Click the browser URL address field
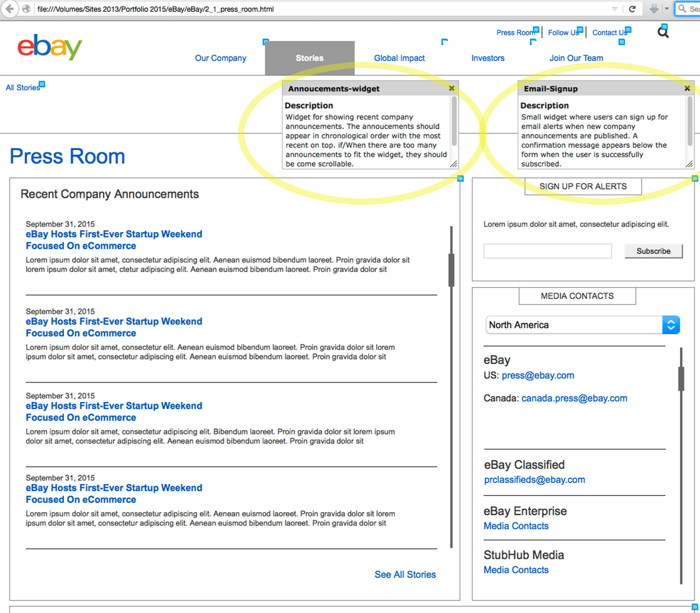 [x=320, y=9]
